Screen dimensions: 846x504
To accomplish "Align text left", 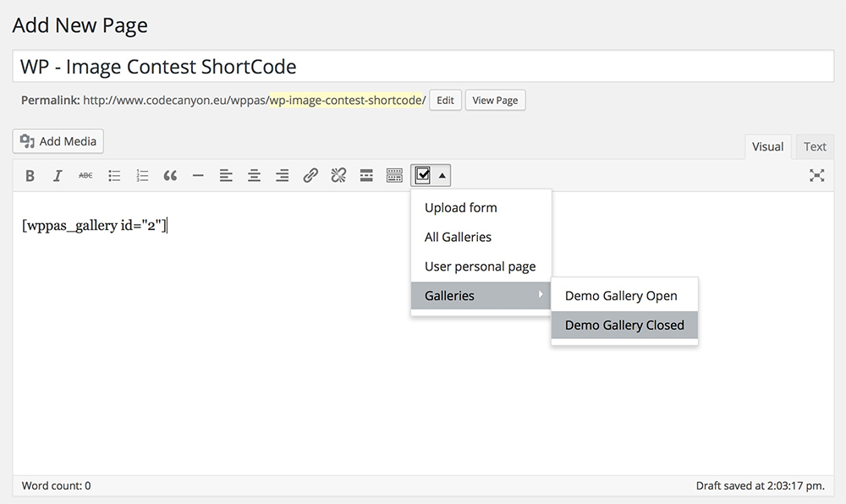I will 226,176.
